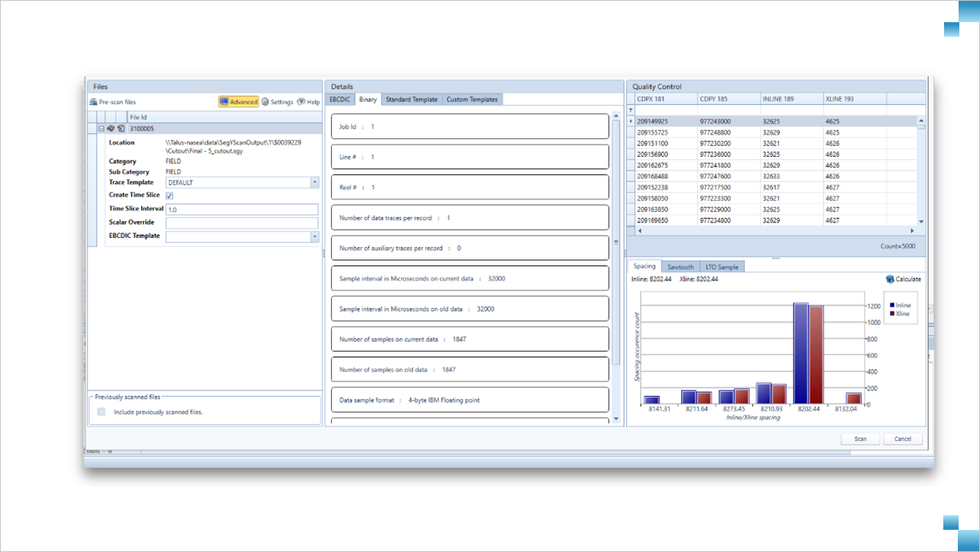Select the Standard Template tab
The height and width of the screenshot is (552, 980).
tap(413, 99)
